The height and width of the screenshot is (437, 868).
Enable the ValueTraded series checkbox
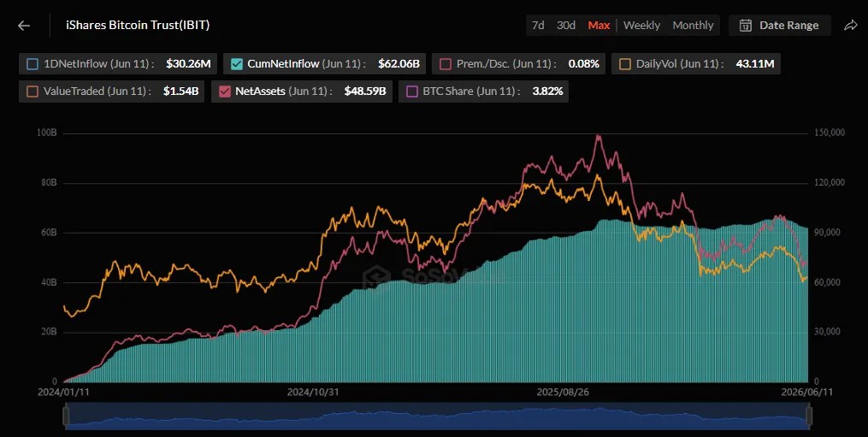click(x=32, y=92)
